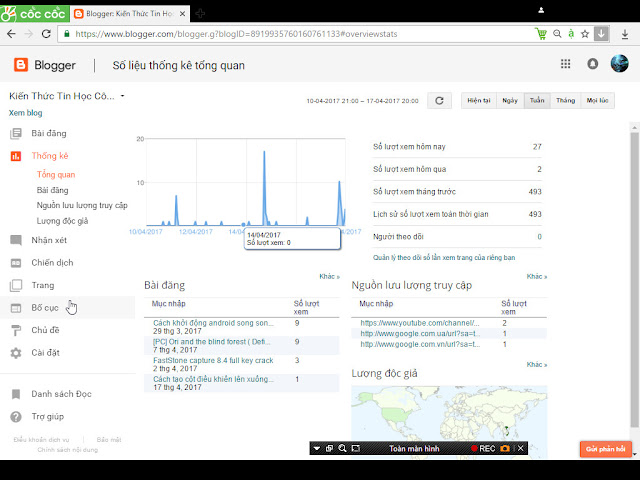The width and height of the screenshot is (640, 480).
Task: Click the Trang pages icon
Action: [x=16, y=285]
